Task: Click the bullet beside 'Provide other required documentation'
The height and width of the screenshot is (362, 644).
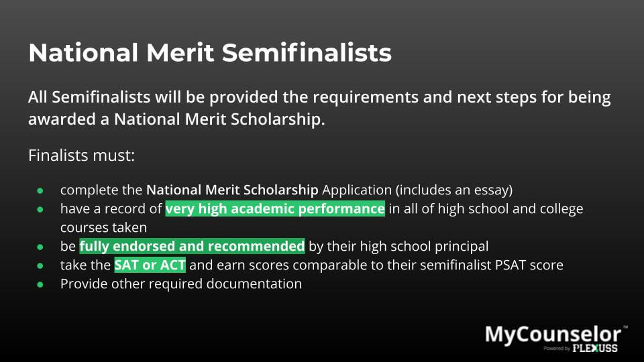Action: 40,284
